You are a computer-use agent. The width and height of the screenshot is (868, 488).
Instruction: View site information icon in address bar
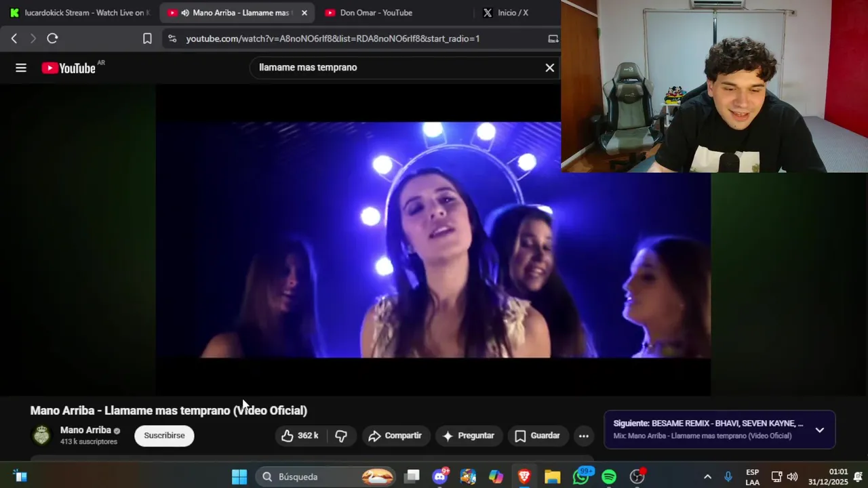tap(172, 39)
